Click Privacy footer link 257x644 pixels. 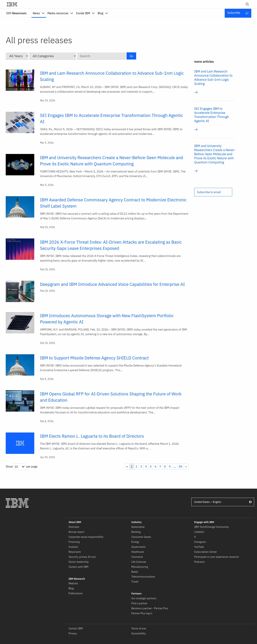pos(73,633)
